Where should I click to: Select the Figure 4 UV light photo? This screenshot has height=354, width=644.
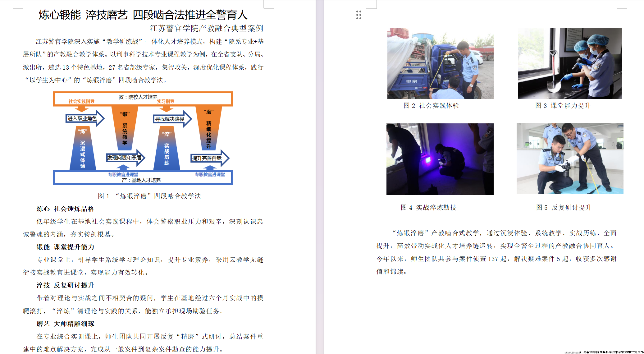[440, 159]
